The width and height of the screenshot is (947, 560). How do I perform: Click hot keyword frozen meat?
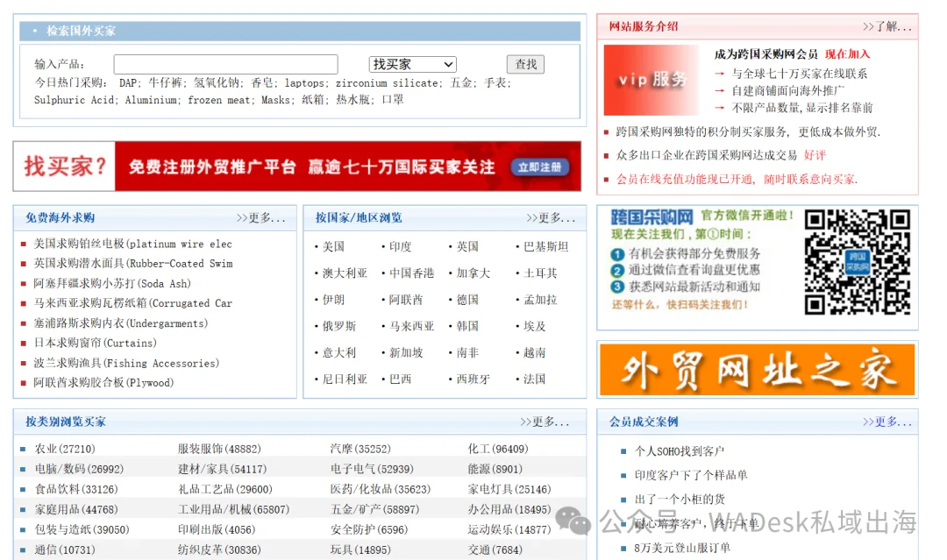click(x=218, y=100)
